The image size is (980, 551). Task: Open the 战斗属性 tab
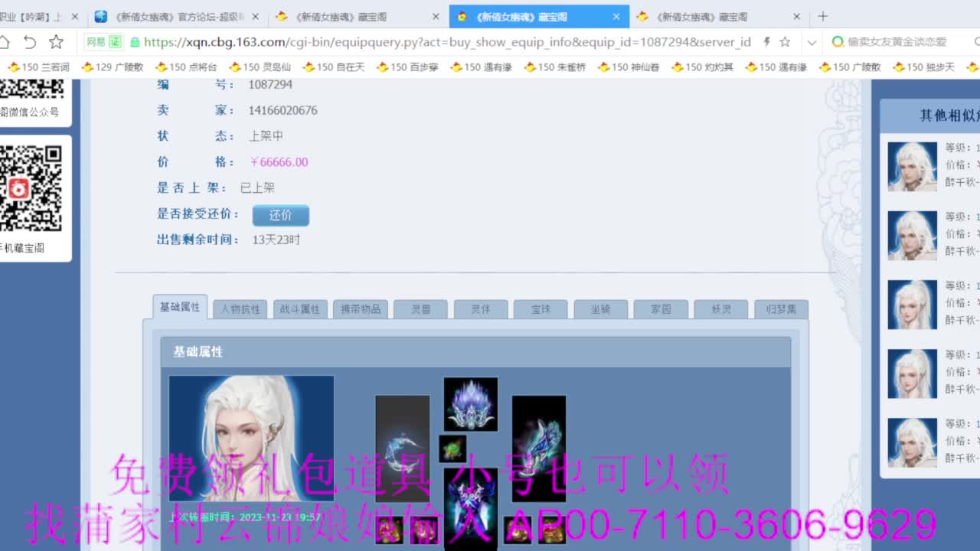coord(300,309)
